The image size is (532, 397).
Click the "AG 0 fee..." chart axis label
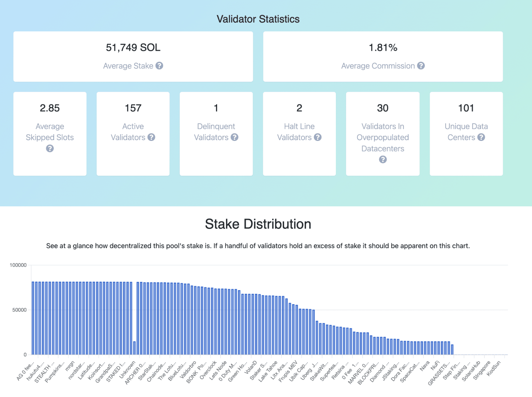pos(26,371)
